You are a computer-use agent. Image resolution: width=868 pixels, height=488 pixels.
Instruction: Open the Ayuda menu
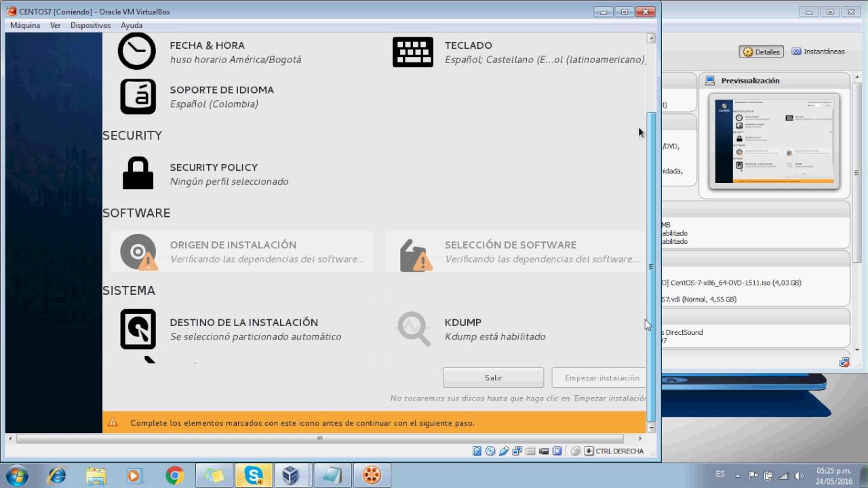pyautogui.click(x=132, y=25)
